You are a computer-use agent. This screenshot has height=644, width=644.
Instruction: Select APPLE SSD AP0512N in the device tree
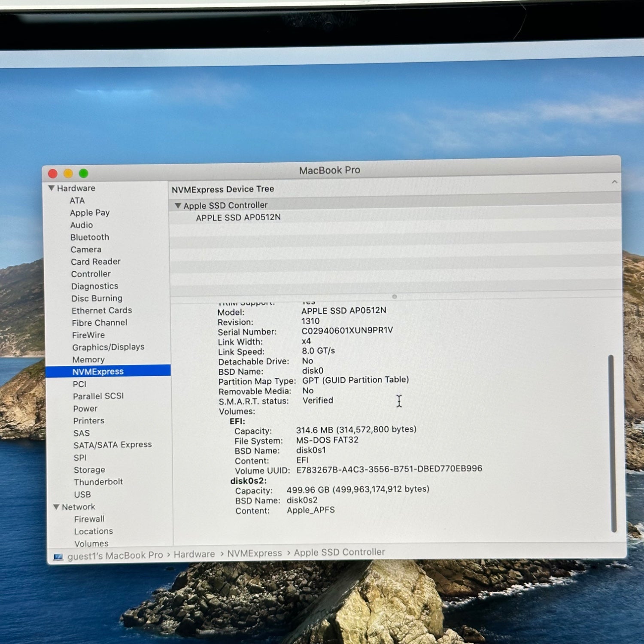(x=238, y=218)
